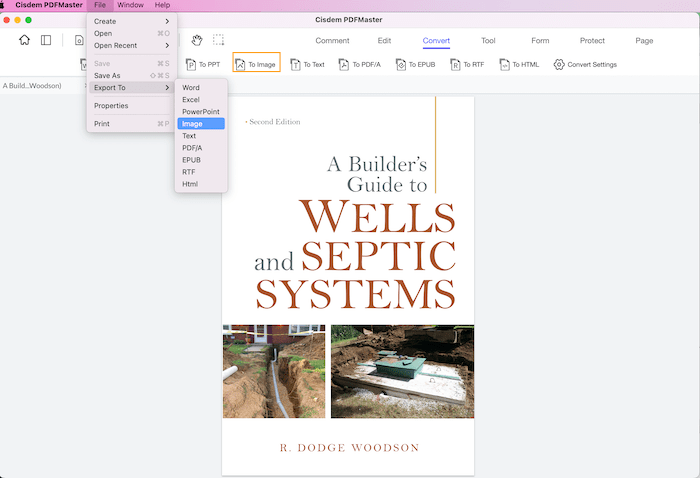Export to Text format
The height and width of the screenshot is (478, 700).
pos(201,136)
